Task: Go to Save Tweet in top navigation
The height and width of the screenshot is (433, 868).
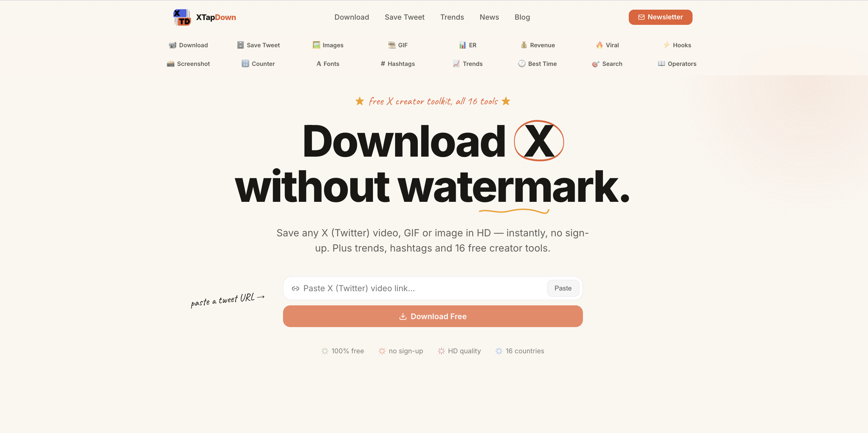Action: coord(404,17)
